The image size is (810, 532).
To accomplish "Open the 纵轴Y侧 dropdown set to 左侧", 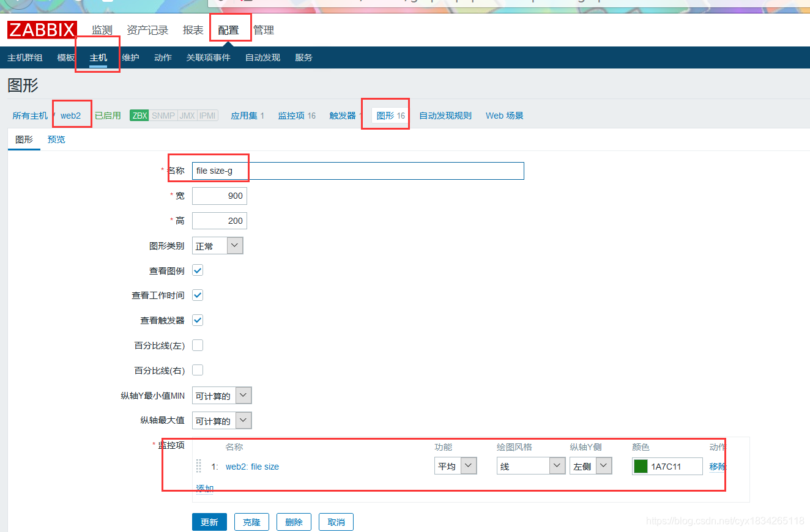I will 591,466.
